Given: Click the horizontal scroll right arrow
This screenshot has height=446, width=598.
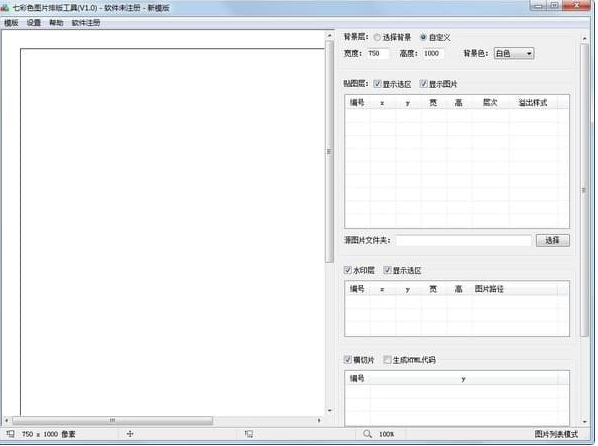Looking at the screenshot, I should coord(319,420).
